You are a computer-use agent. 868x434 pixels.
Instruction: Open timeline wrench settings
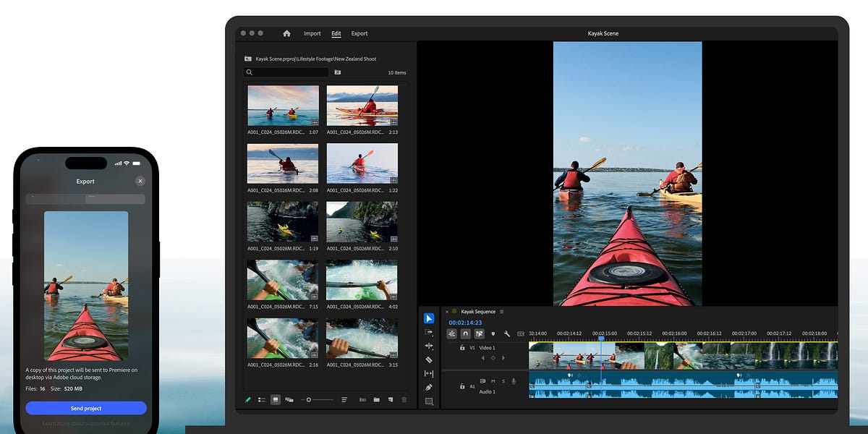(x=507, y=333)
